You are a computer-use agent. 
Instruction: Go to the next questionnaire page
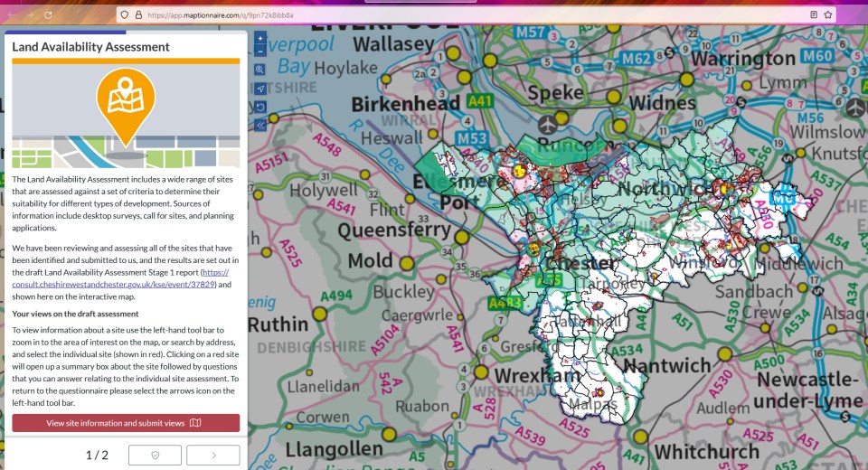213,455
